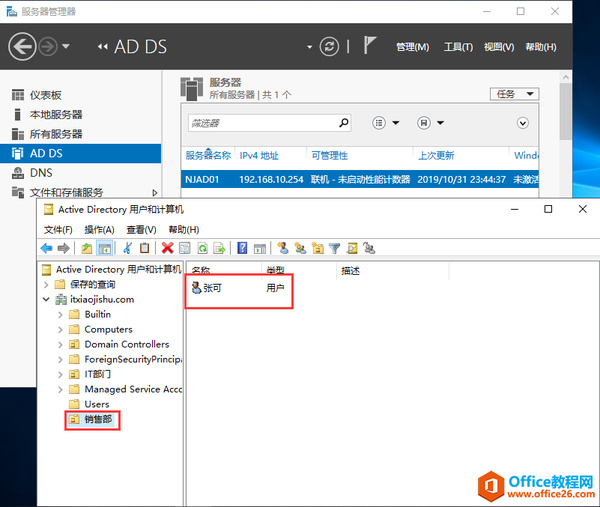Go up one level with folder icon

87,248
